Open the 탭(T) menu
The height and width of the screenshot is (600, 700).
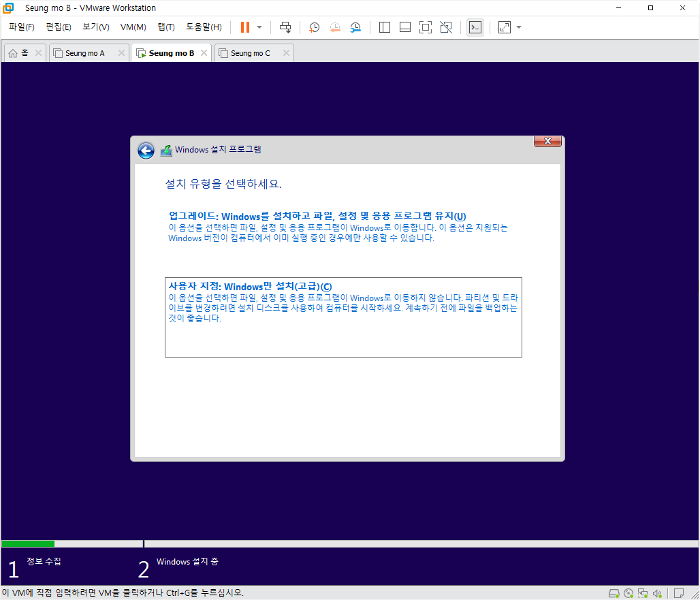coord(166,27)
